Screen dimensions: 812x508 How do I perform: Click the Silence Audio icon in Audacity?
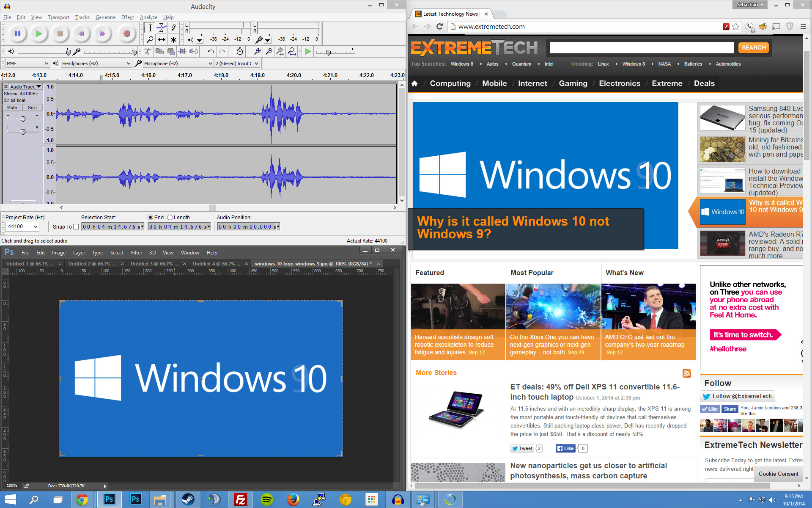[x=194, y=51]
